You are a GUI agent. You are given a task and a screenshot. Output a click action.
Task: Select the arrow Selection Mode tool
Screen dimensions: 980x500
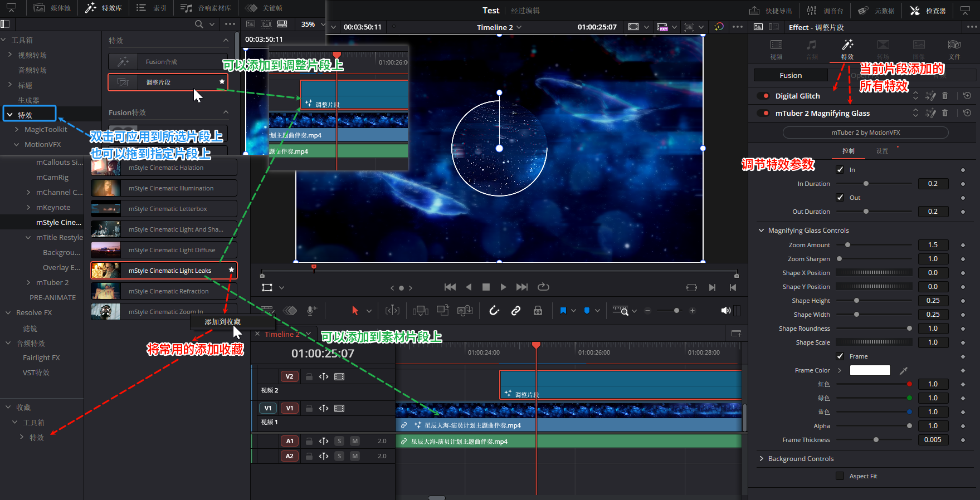355,311
